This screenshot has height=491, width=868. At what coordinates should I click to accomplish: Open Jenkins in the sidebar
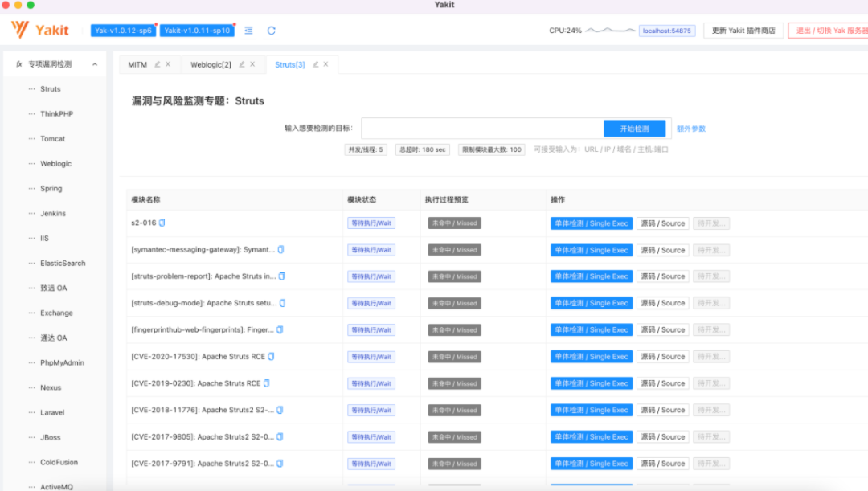pyautogui.click(x=55, y=213)
